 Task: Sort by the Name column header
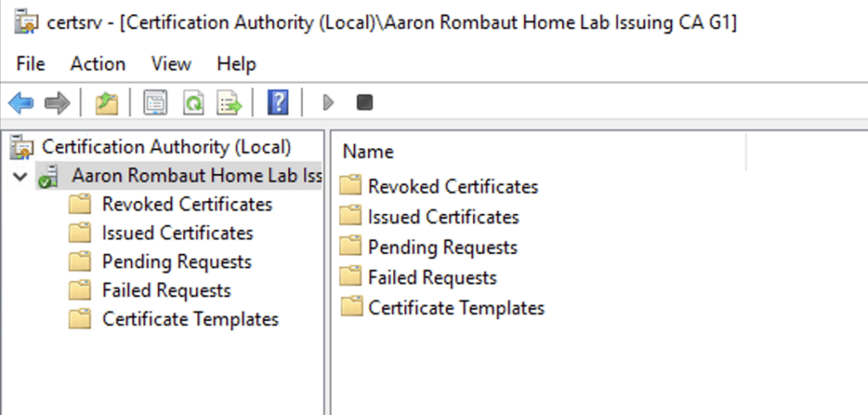(x=369, y=152)
